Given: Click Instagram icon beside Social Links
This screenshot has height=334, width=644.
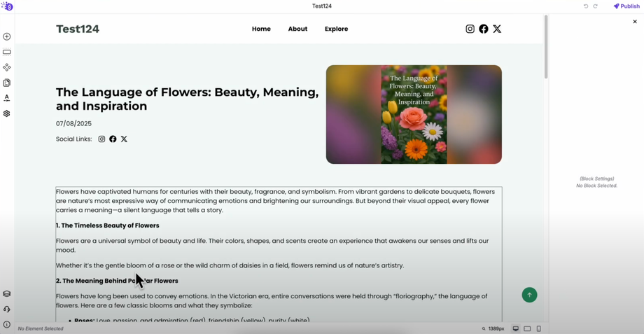Looking at the screenshot, I should click(102, 139).
